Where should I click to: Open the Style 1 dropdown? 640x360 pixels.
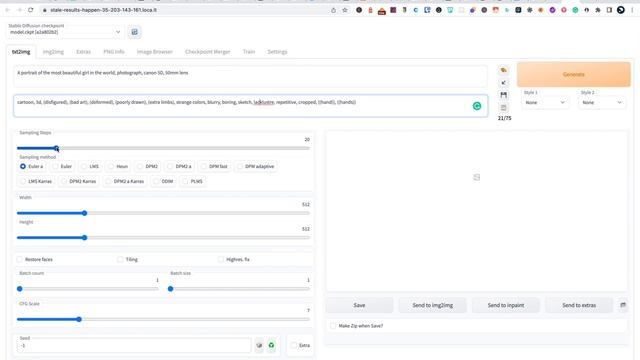pyautogui.click(x=545, y=102)
